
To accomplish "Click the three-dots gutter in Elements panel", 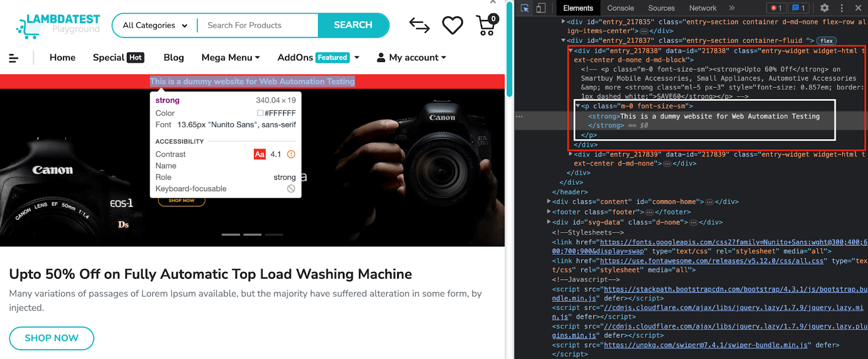I will click(519, 116).
